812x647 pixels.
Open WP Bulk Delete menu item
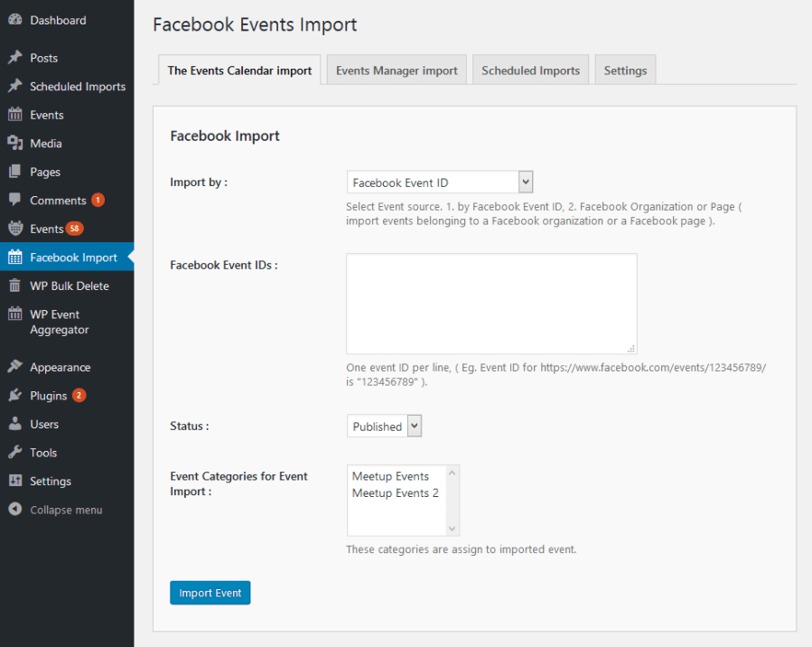tap(69, 286)
